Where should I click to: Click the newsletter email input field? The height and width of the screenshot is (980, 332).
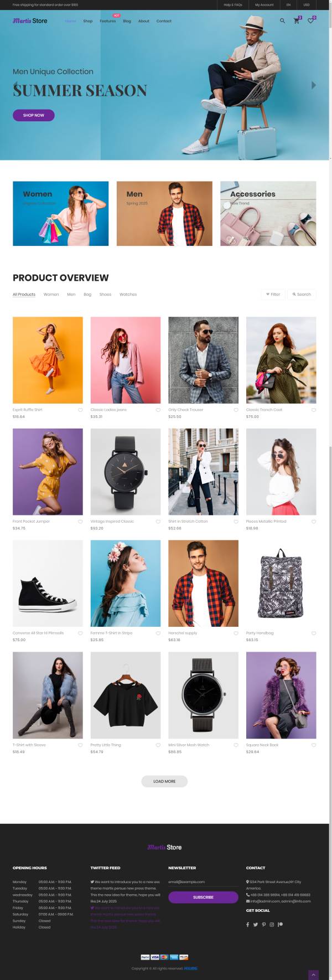point(203,882)
